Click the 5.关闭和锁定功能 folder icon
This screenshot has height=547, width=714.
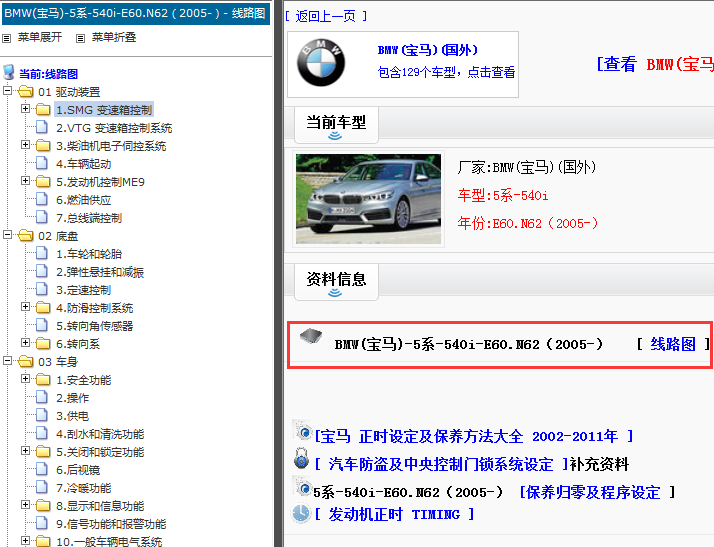tap(43, 452)
